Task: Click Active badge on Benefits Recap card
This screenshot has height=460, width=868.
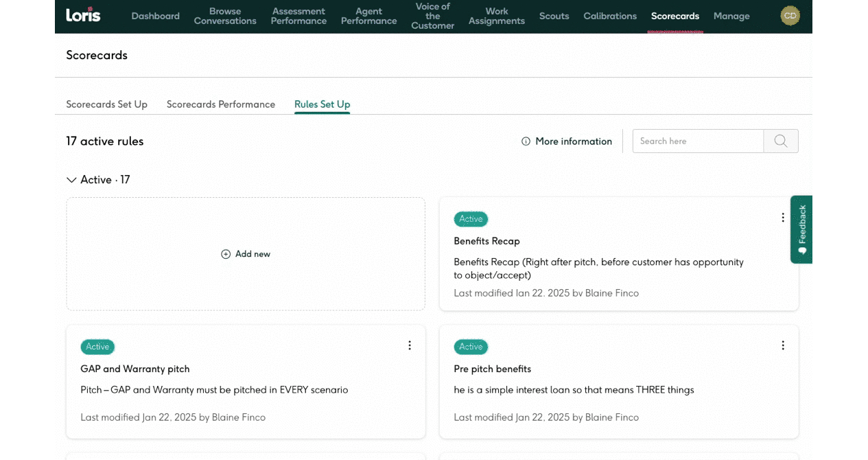Action: [x=471, y=219]
